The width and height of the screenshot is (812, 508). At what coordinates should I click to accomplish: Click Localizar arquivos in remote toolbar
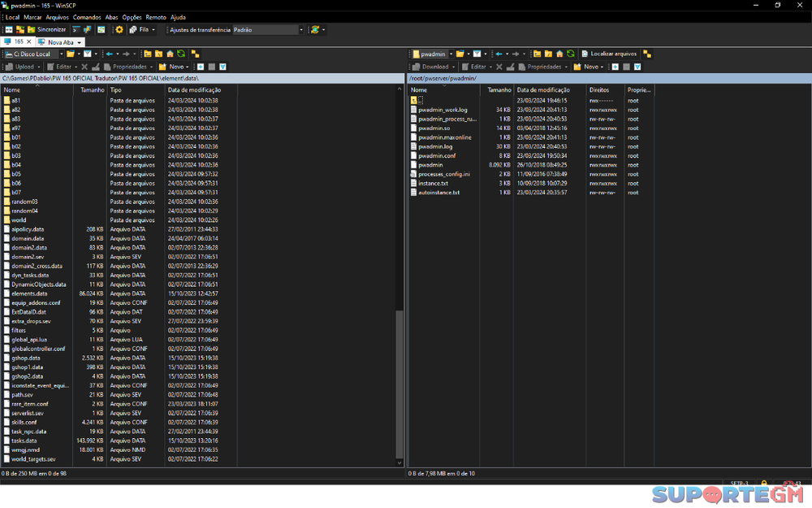point(609,54)
